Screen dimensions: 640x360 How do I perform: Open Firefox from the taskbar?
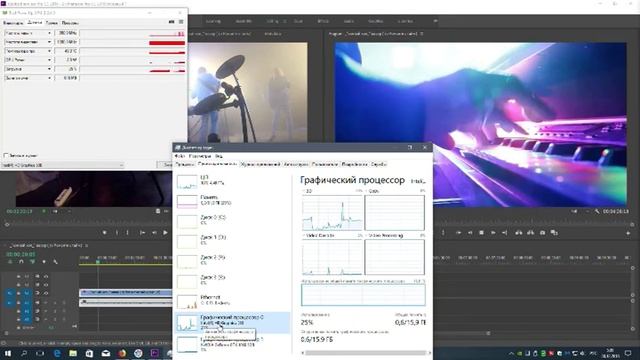click(122, 353)
